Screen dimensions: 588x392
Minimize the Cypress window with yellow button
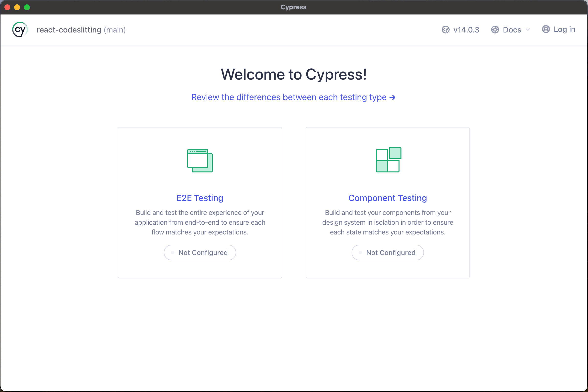[x=17, y=7]
